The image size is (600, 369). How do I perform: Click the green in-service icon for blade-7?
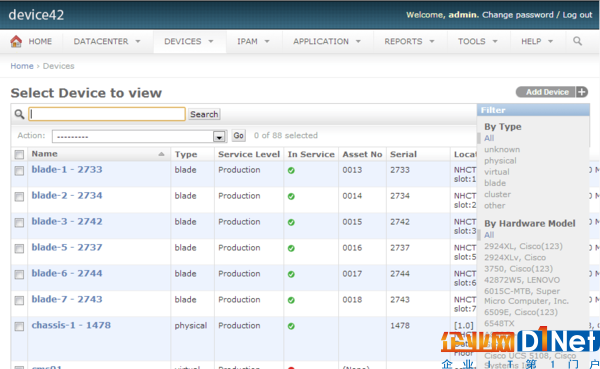click(x=291, y=300)
